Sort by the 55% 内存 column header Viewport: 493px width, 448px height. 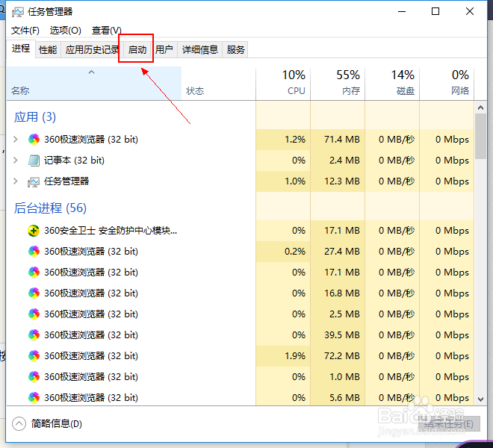(338, 84)
